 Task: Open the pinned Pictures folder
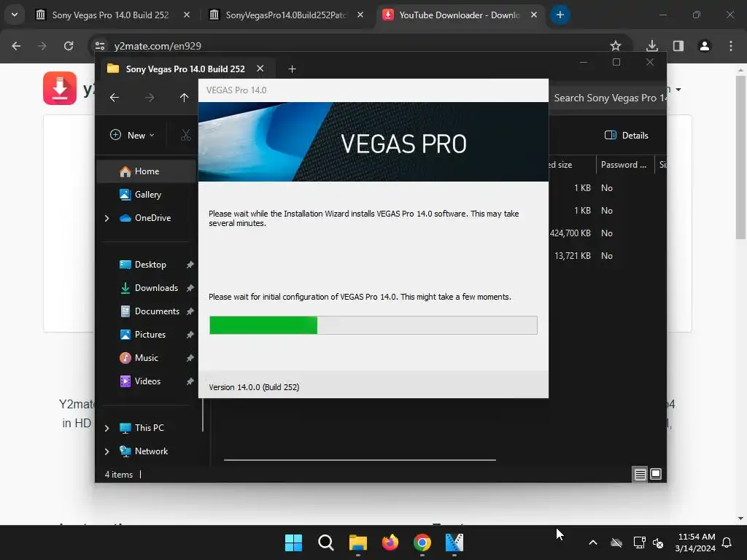pos(150,334)
